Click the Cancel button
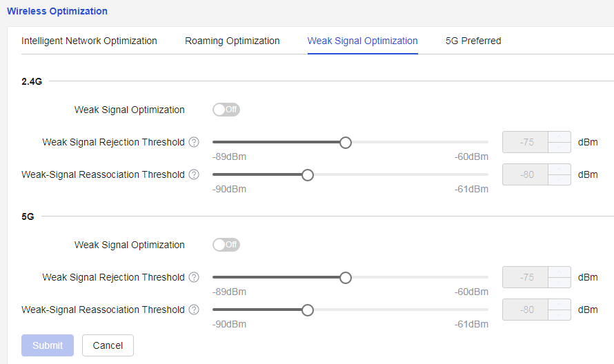 click(x=108, y=345)
